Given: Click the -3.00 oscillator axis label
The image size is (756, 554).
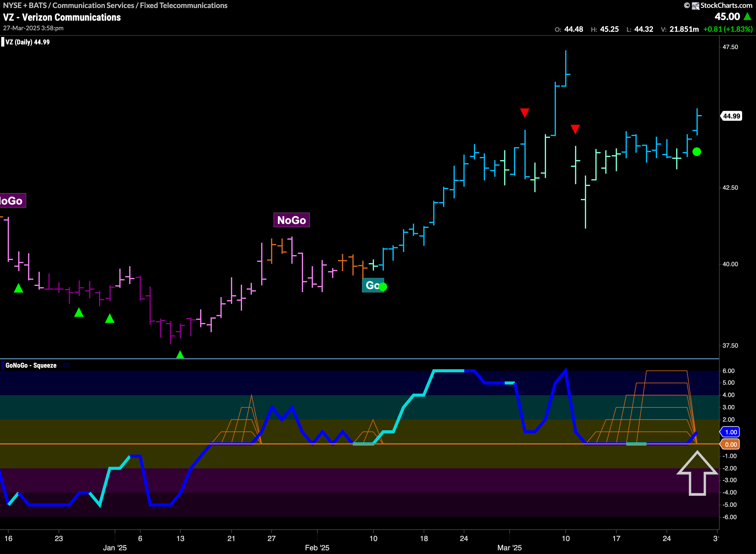Looking at the screenshot, I should click(729, 480).
